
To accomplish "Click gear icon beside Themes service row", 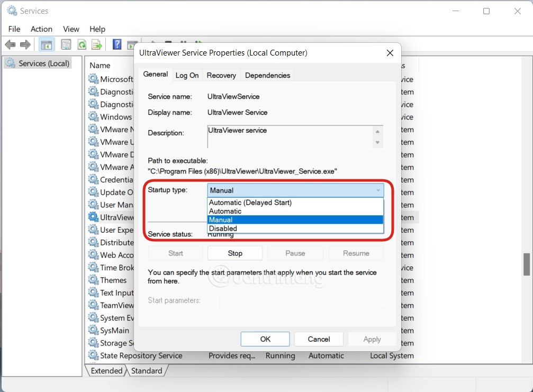I will tap(94, 280).
